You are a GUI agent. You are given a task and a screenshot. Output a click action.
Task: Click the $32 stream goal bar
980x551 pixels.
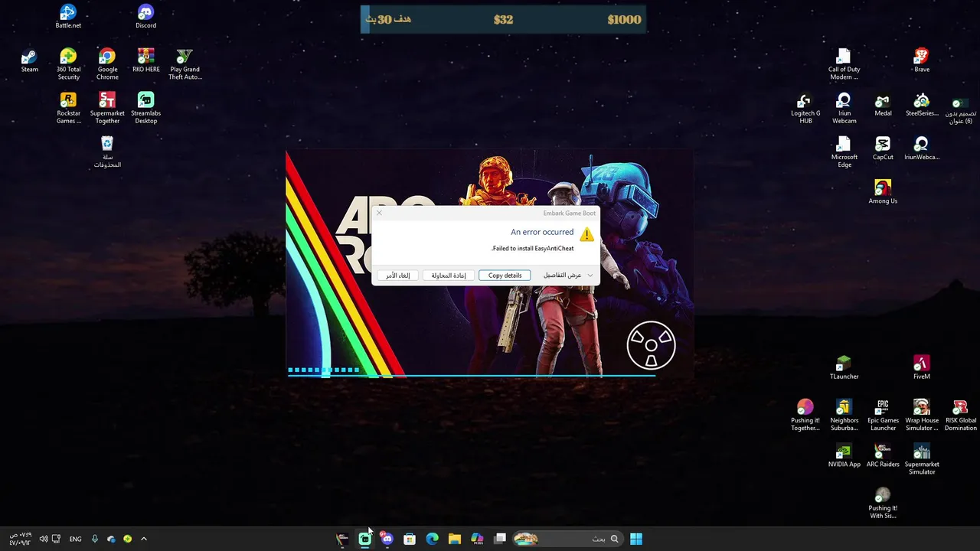pos(503,20)
